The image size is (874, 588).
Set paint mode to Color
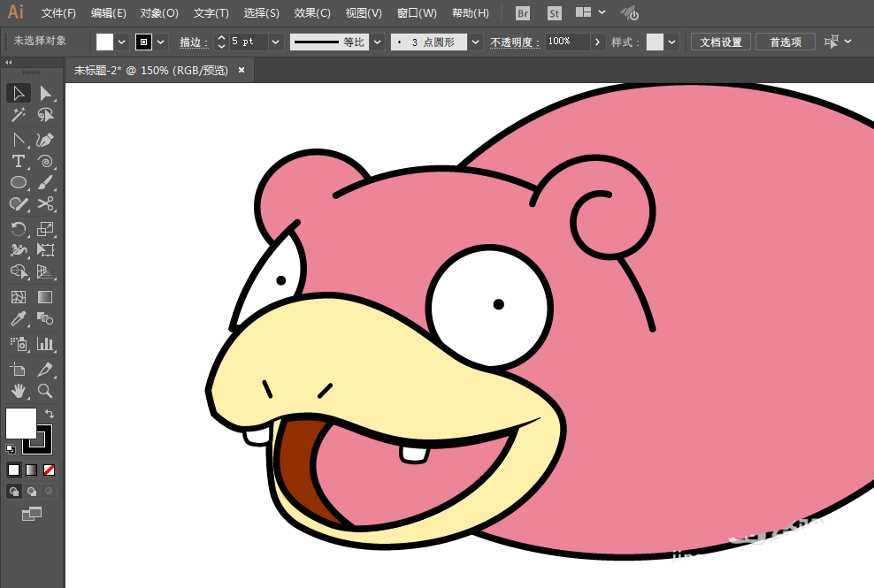14,470
